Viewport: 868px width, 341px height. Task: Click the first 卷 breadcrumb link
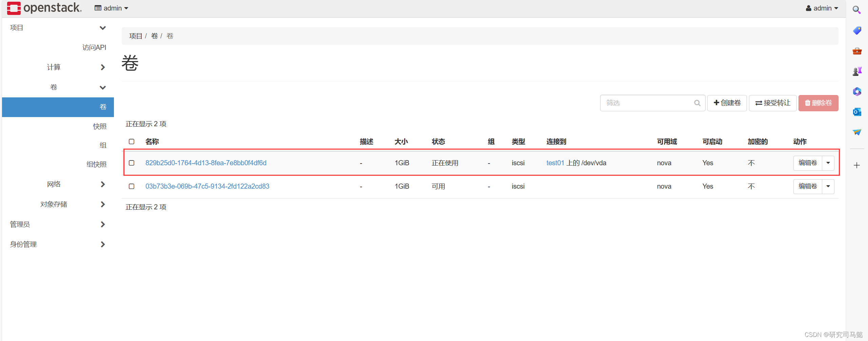click(154, 36)
